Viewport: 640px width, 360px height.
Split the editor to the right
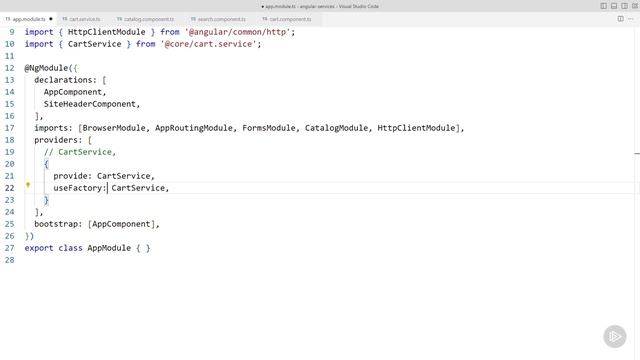pyautogui.click(x=620, y=19)
